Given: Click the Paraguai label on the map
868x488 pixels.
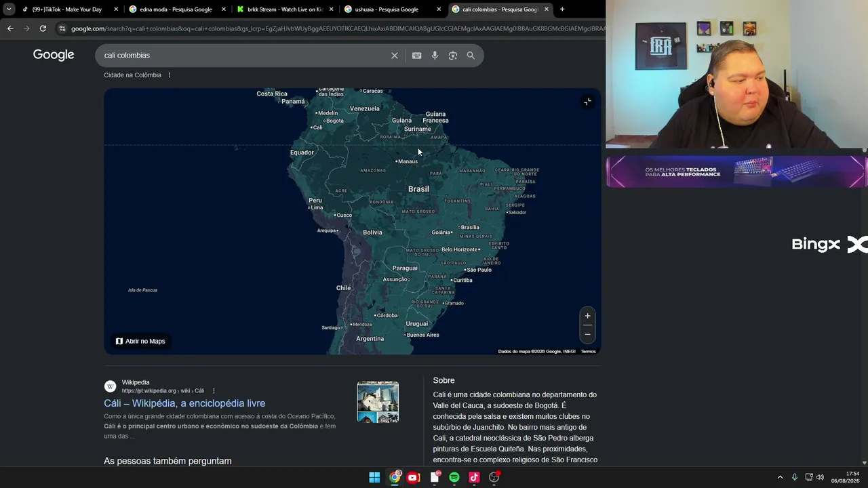Looking at the screenshot, I should tap(405, 268).
